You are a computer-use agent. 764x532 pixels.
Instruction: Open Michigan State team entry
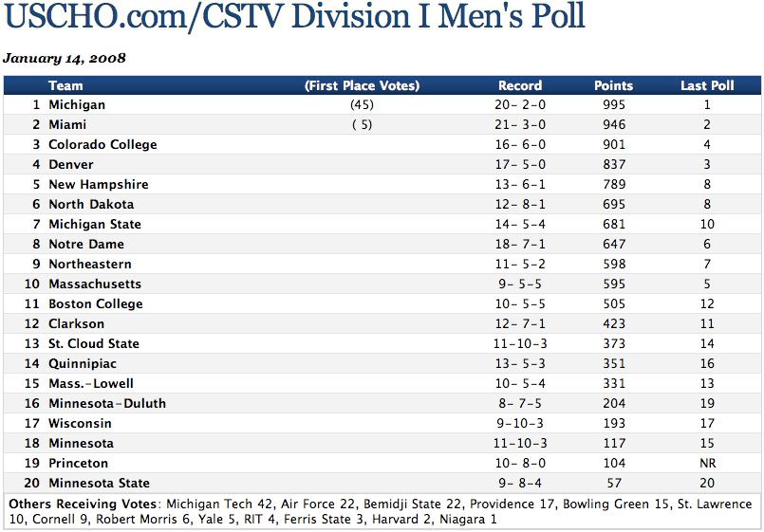(95, 225)
